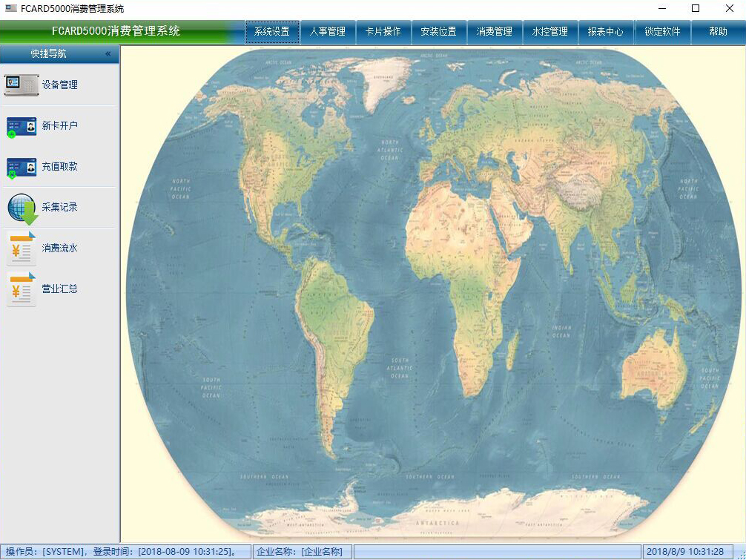Click the 营业汇总 yen document icon
Viewport: 746px width, 560px height.
(21, 289)
